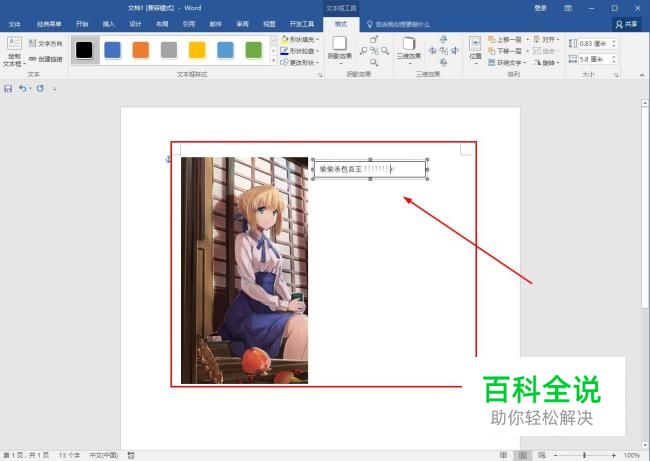Click the Sign in (登录) button
This screenshot has height=461, width=650.
[x=540, y=8]
